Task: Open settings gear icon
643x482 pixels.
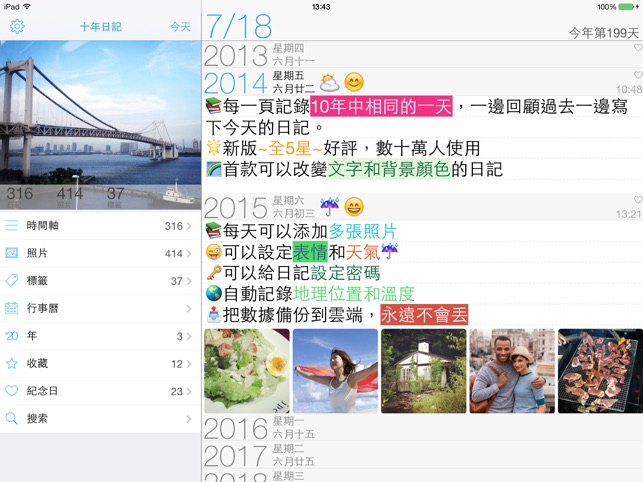Action: 17,26
